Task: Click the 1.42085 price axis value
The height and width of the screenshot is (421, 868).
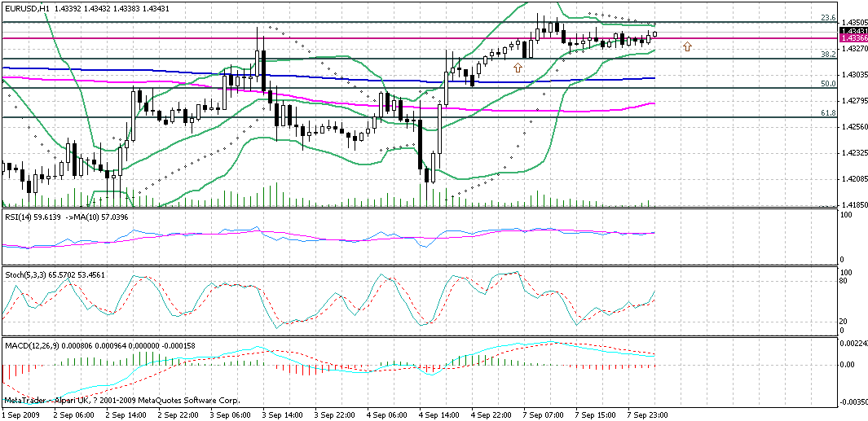Action: point(853,178)
